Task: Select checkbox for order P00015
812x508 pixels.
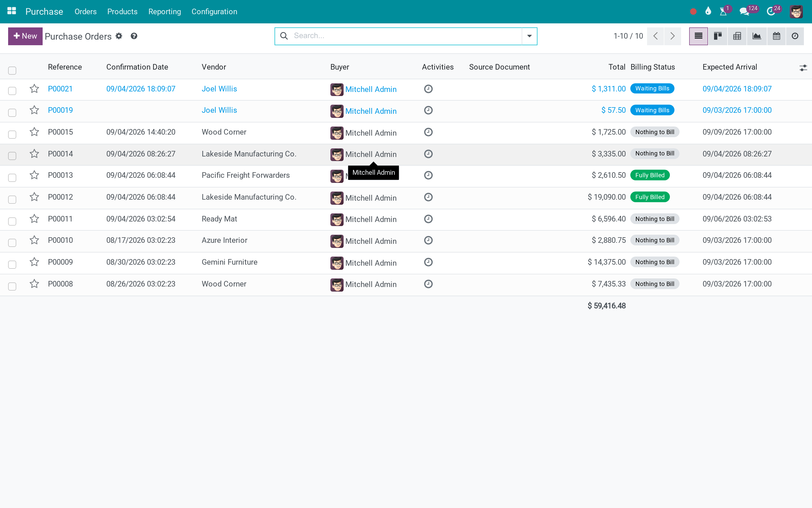Action: coord(12,134)
